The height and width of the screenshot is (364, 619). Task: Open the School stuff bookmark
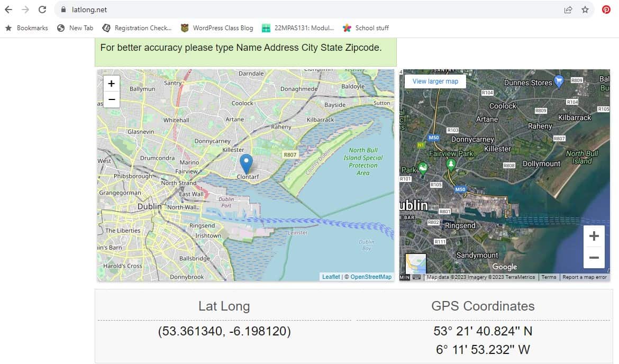[366, 28]
